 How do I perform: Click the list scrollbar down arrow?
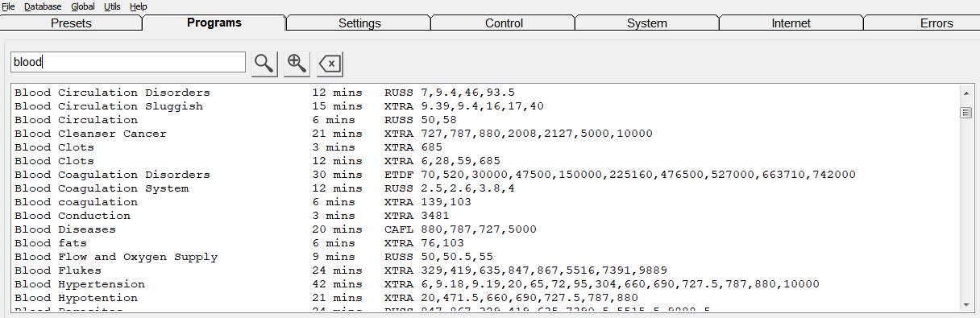(966, 304)
